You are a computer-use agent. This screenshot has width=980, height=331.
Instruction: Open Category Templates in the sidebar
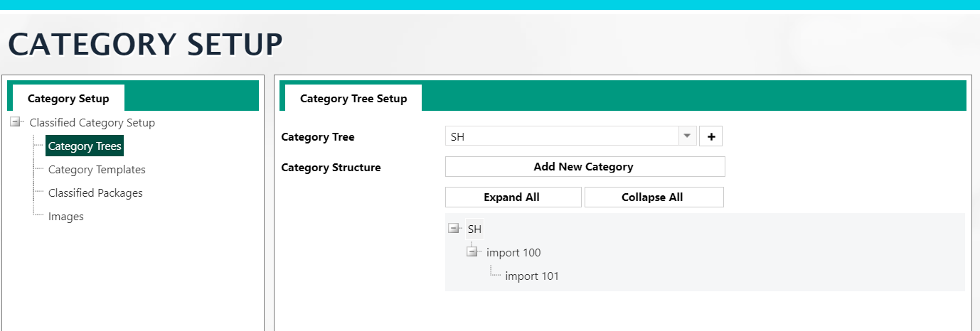(x=97, y=170)
